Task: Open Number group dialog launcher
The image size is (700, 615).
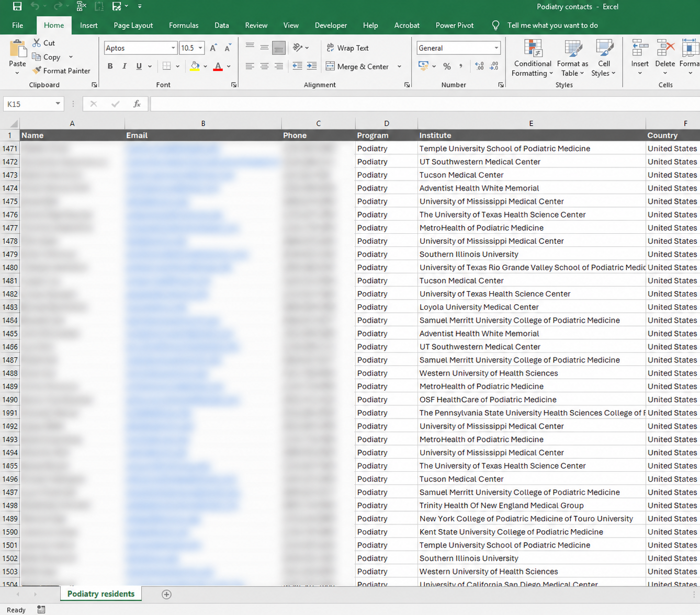Action: 501,85
